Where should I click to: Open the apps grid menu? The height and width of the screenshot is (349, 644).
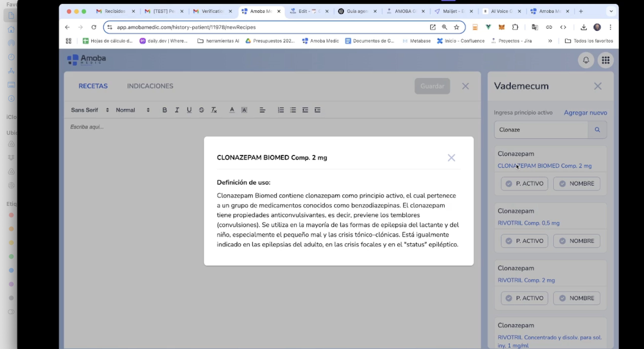click(x=605, y=60)
